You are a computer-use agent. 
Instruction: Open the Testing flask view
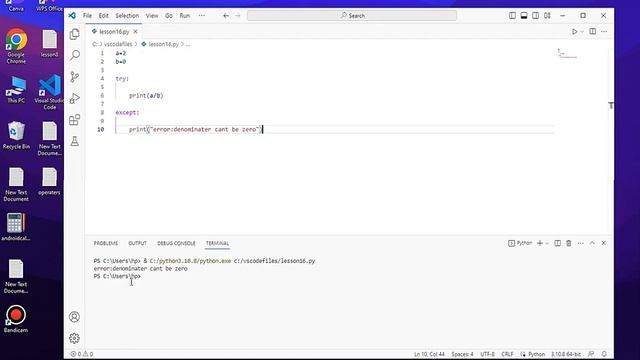point(74,141)
